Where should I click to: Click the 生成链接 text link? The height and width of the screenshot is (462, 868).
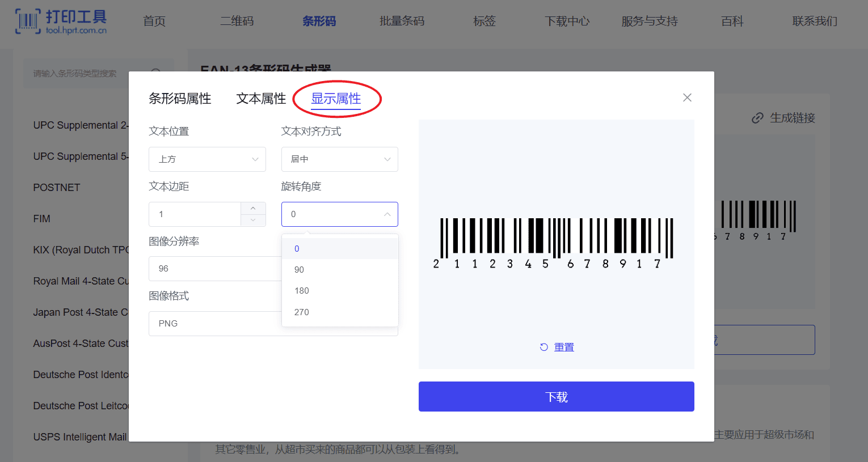(x=793, y=118)
